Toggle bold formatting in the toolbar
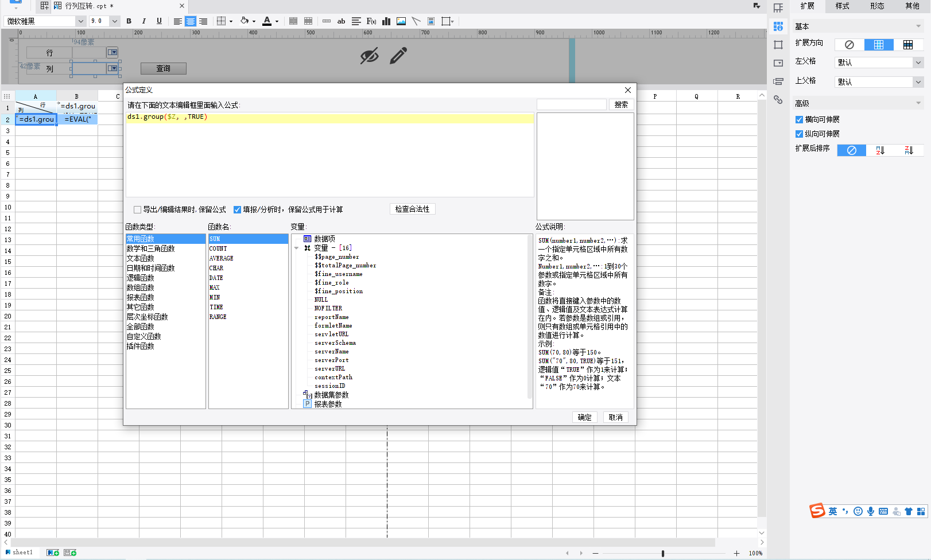931x560 pixels. click(x=129, y=21)
